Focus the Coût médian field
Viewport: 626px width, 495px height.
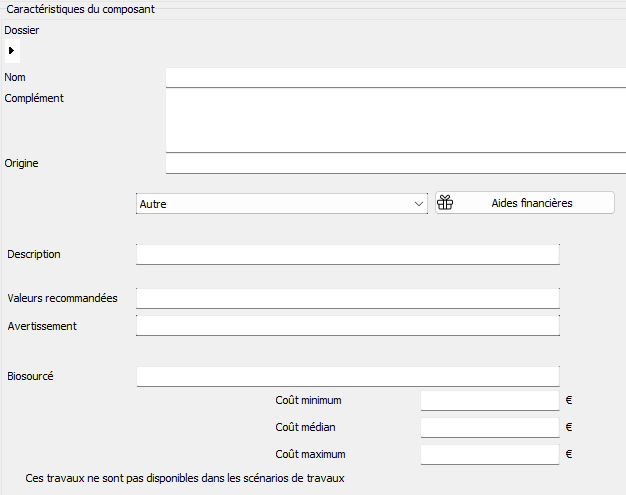tap(490, 428)
